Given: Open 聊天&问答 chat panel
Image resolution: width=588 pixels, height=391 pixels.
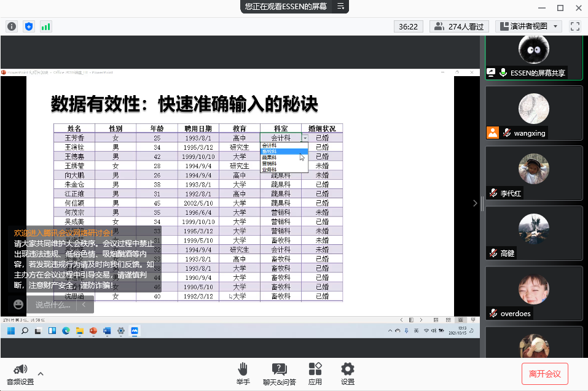Looking at the screenshot, I should point(280,373).
